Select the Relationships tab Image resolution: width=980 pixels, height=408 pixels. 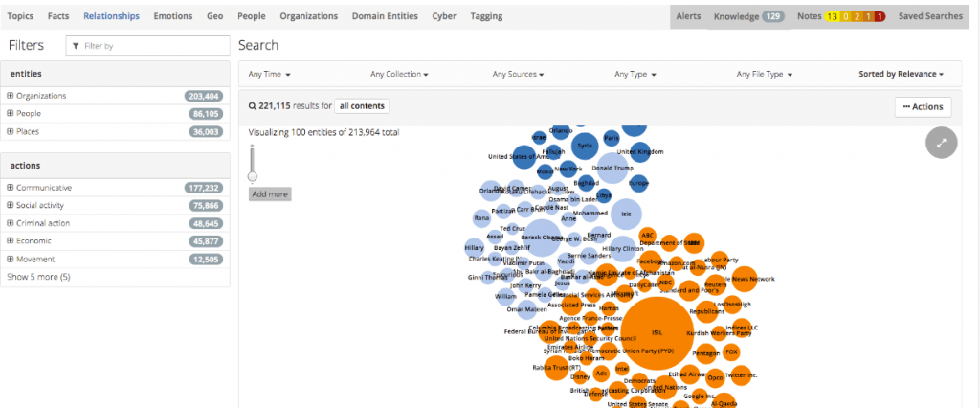pyautogui.click(x=111, y=16)
